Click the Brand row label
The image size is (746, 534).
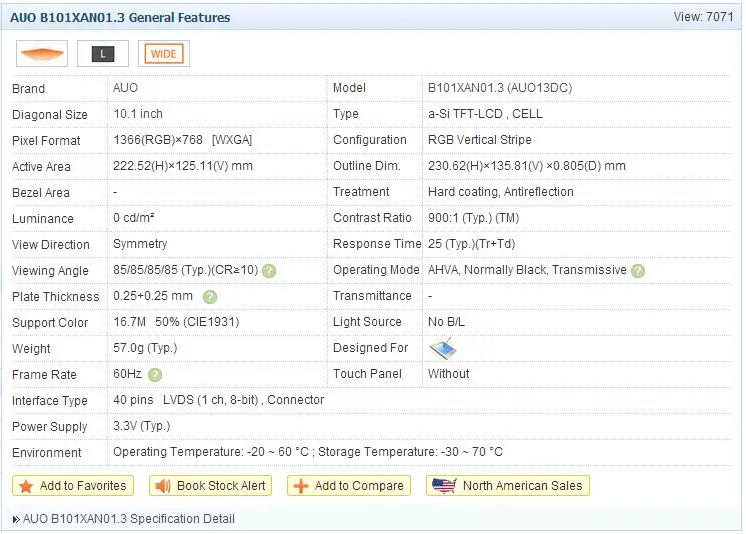pos(29,89)
